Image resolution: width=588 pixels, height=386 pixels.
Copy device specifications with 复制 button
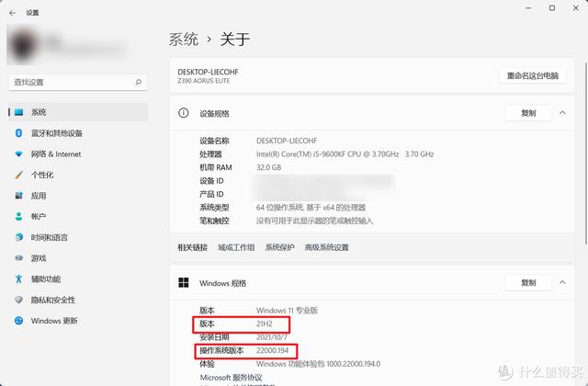click(528, 113)
